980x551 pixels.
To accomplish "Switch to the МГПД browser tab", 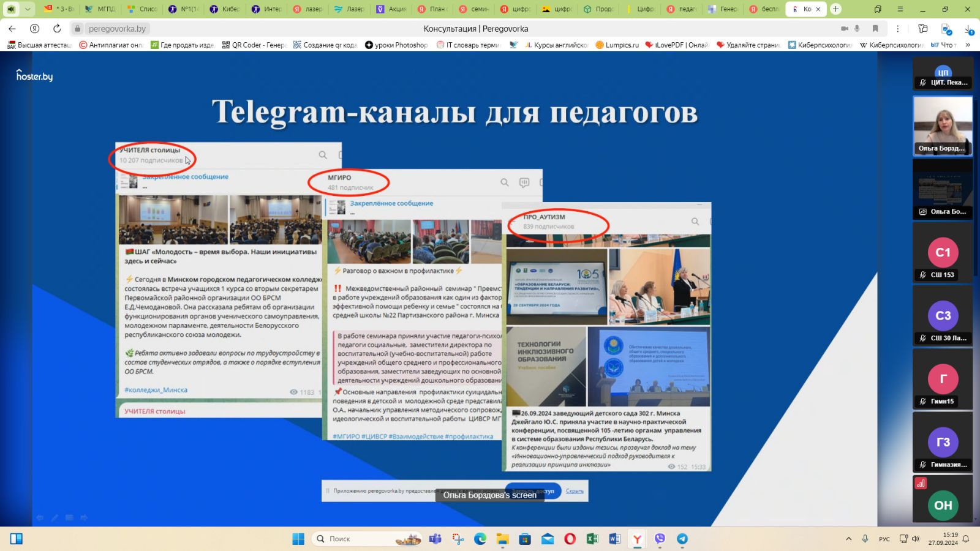I will click(100, 9).
